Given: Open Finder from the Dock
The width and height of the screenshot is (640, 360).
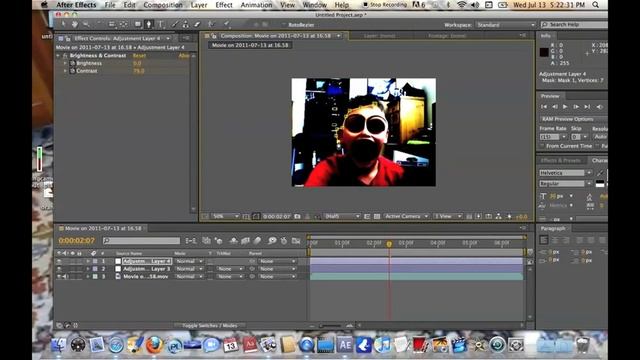Looking at the screenshot, I should 59,345.
